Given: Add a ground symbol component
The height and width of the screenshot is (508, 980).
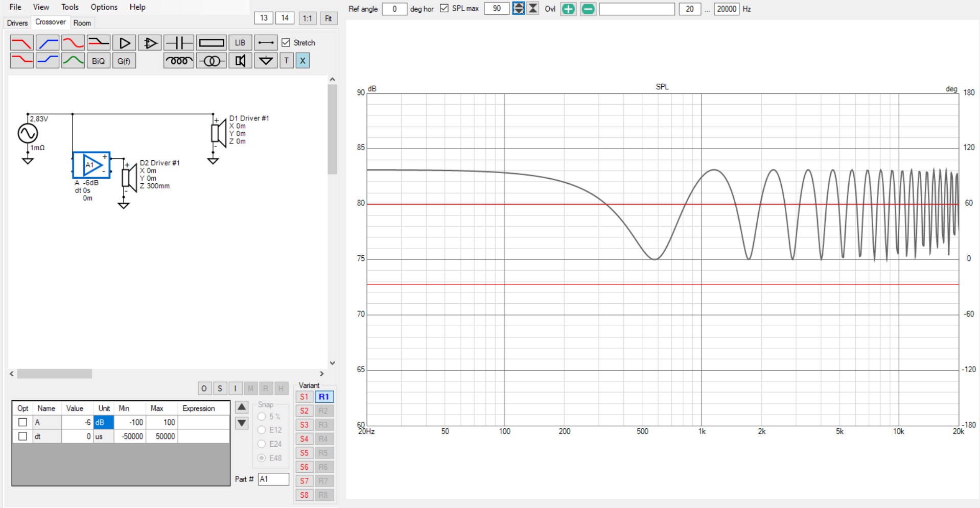Looking at the screenshot, I should click(x=266, y=61).
